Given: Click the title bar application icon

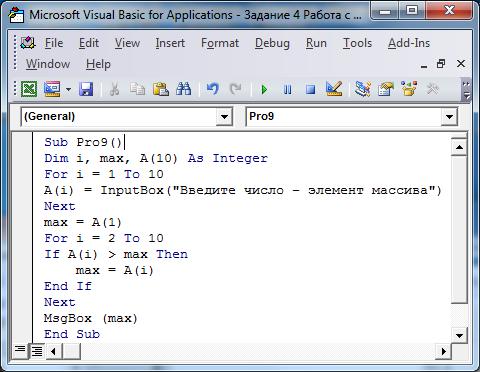Looking at the screenshot, I should [x=17, y=15].
